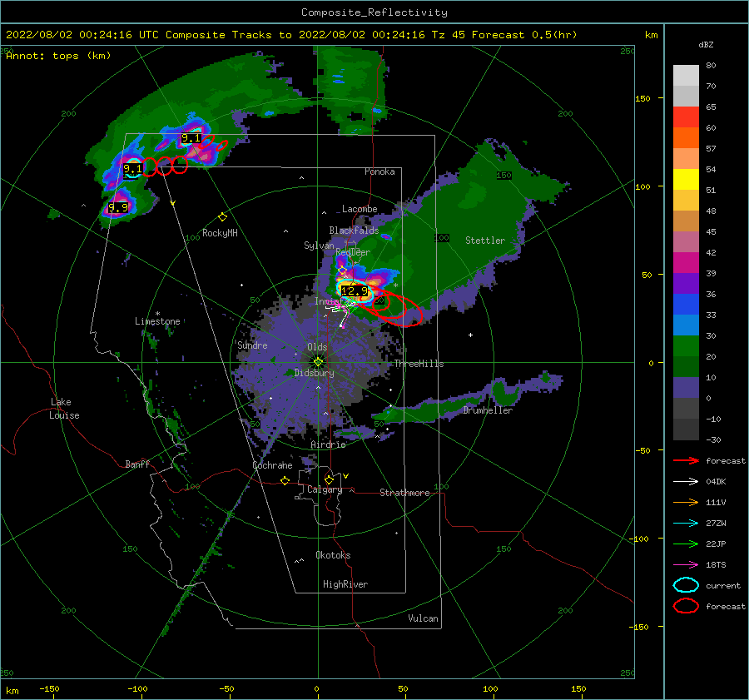
Task: Click the Vulcan town label
Action: coord(423,618)
